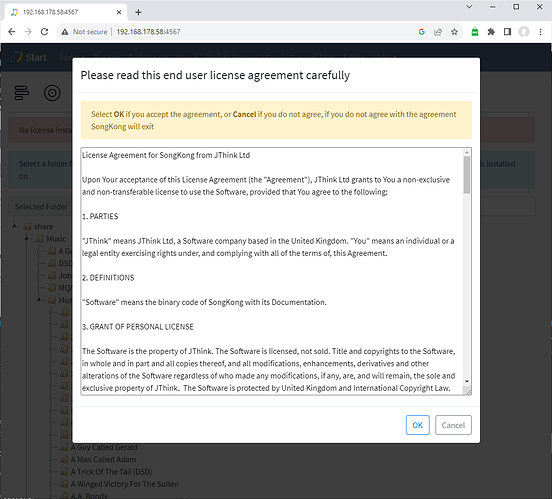Reload the page with the refresh icon
The width and height of the screenshot is (552, 499).
click(x=44, y=32)
